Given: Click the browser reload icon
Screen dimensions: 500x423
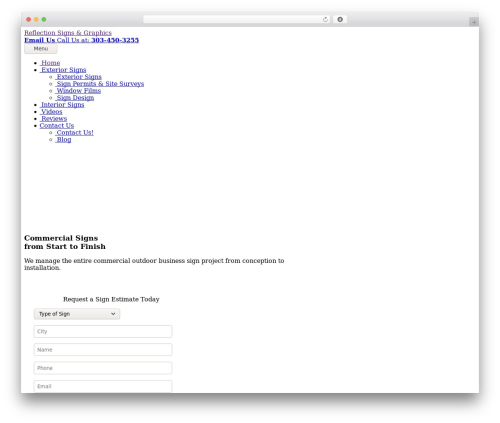Looking at the screenshot, I should (325, 20).
